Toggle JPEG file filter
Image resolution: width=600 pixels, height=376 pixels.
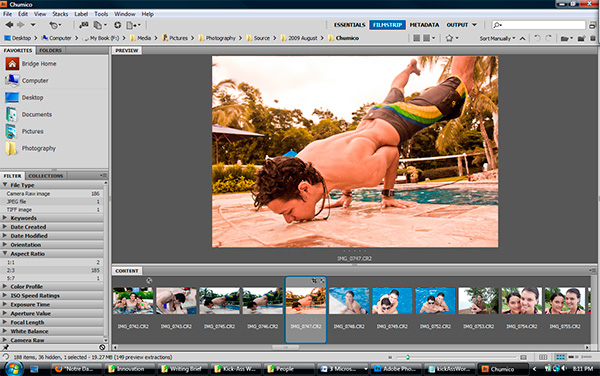click(52, 202)
